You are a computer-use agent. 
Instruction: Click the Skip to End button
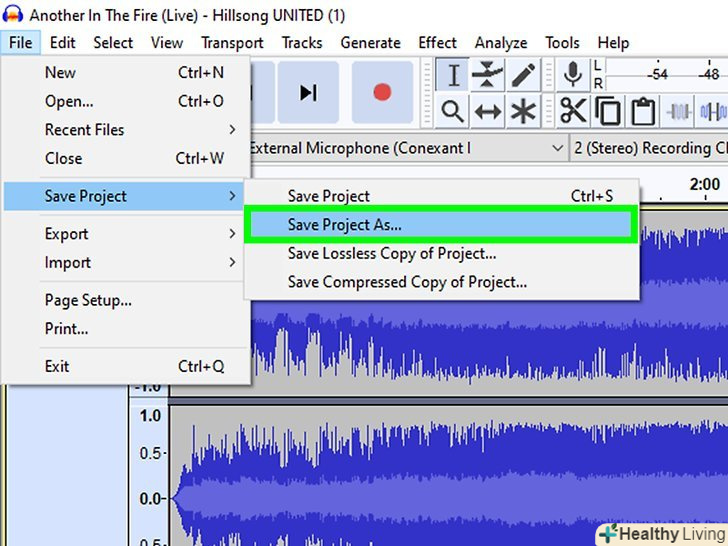(x=308, y=92)
